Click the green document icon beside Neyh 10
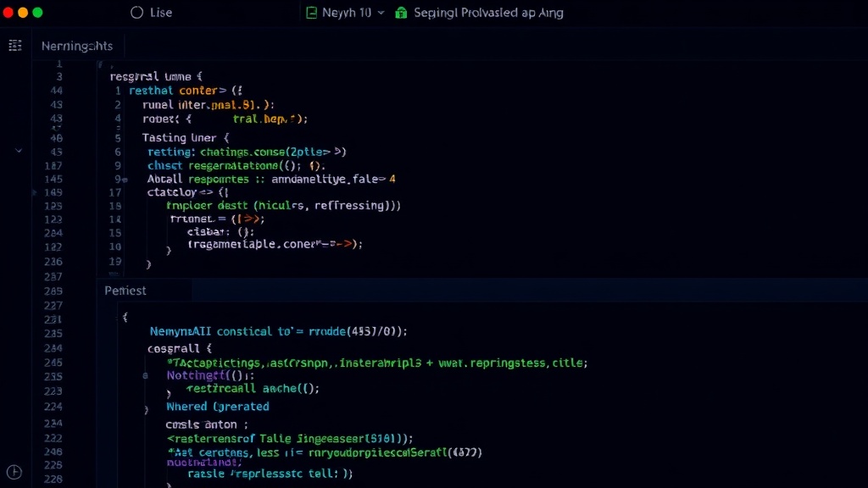868x488 pixels. [x=312, y=13]
